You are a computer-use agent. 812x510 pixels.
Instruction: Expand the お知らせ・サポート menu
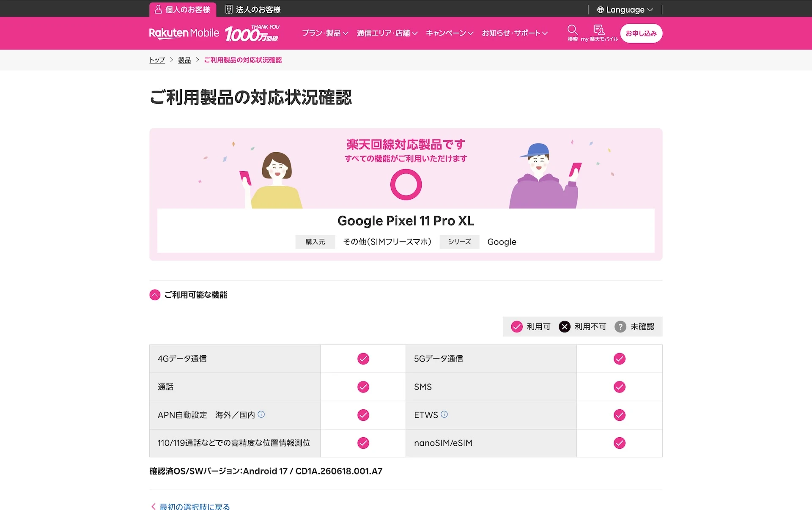515,33
